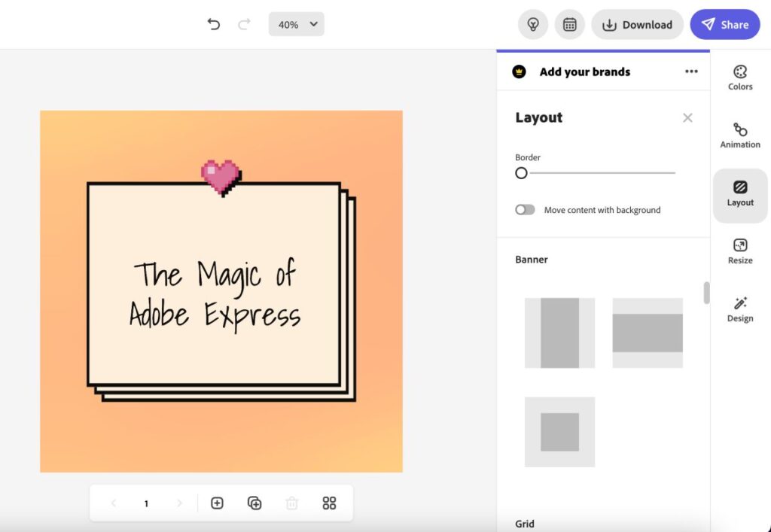Open more options for Add your brands

691,71
